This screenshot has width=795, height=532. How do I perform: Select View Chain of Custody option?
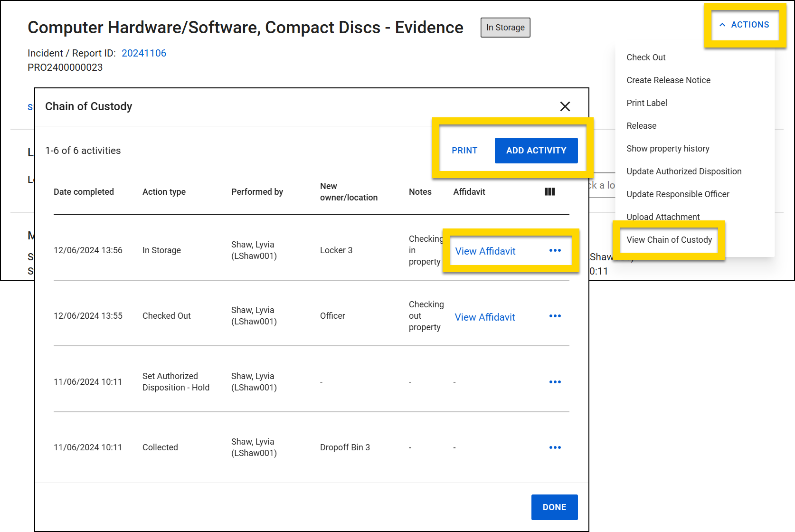(669, 240)
